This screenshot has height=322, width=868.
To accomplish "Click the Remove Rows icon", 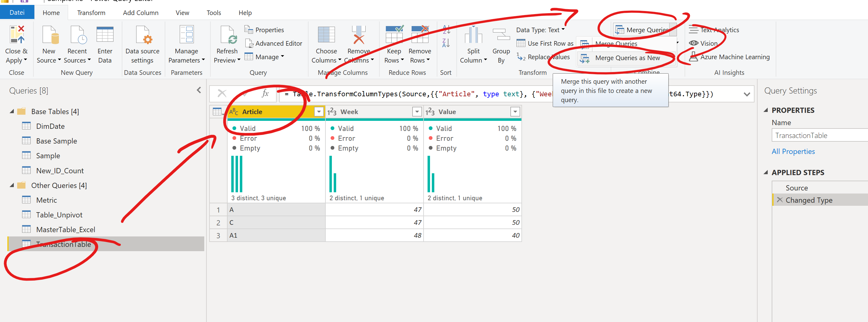I will 420,34.
